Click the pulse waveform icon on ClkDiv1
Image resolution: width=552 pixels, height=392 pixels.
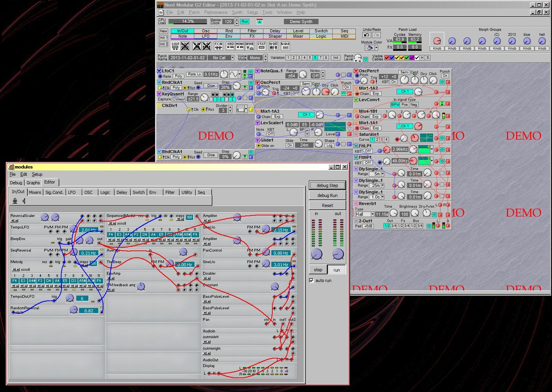(242, 109)
